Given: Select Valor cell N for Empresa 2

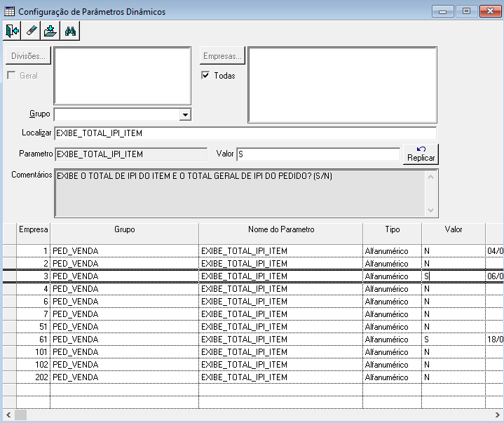Looking at the screenshot, I should [x=454, y=264].
